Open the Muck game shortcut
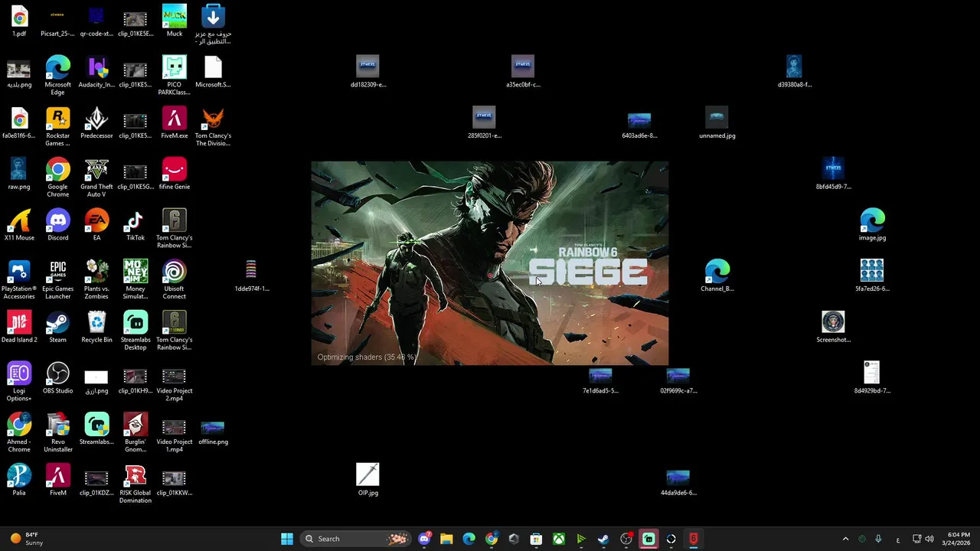This screenshot has width=980, height=551. point(175,20)
